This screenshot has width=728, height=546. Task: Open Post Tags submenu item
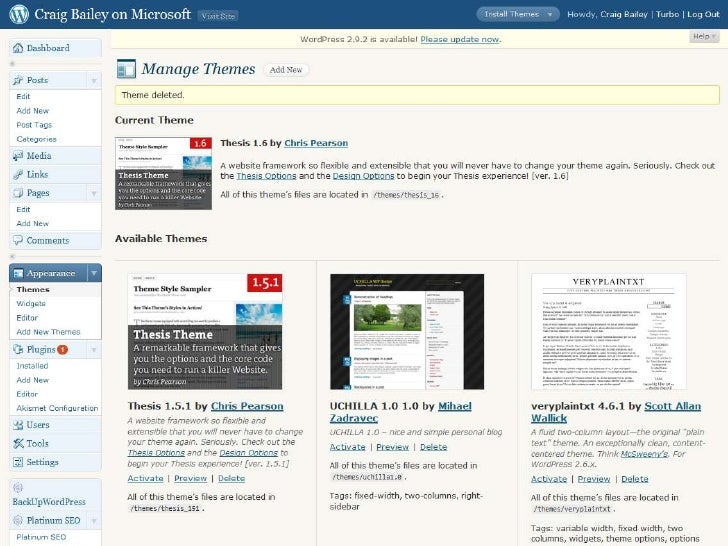tap(34, 125)
